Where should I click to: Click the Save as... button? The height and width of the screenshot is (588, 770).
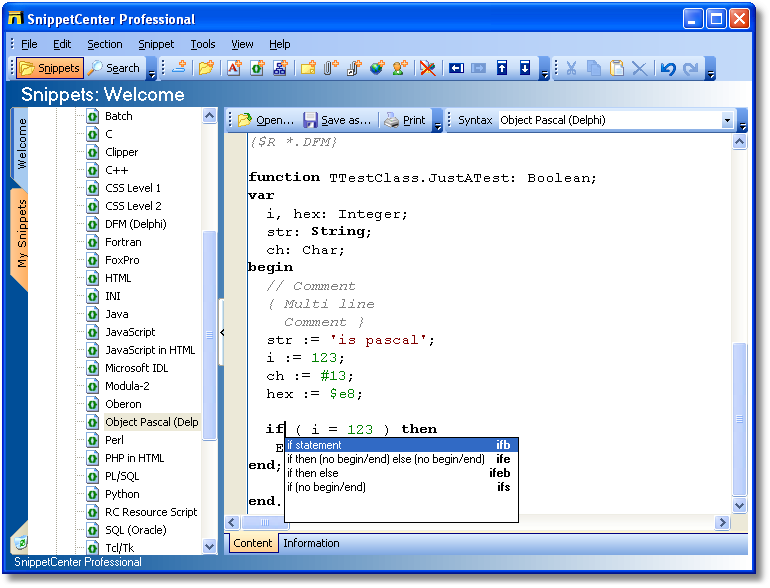pyautogui.click(x=337, y=120)
